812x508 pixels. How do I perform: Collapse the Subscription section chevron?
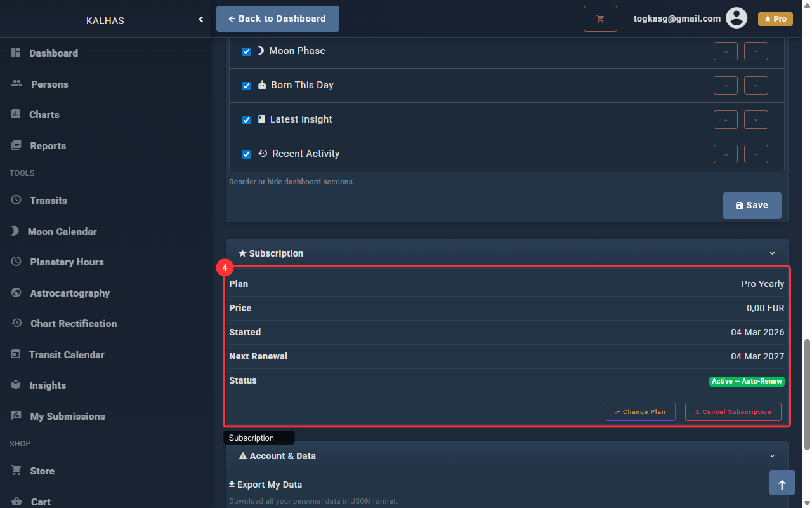(772, 253)
